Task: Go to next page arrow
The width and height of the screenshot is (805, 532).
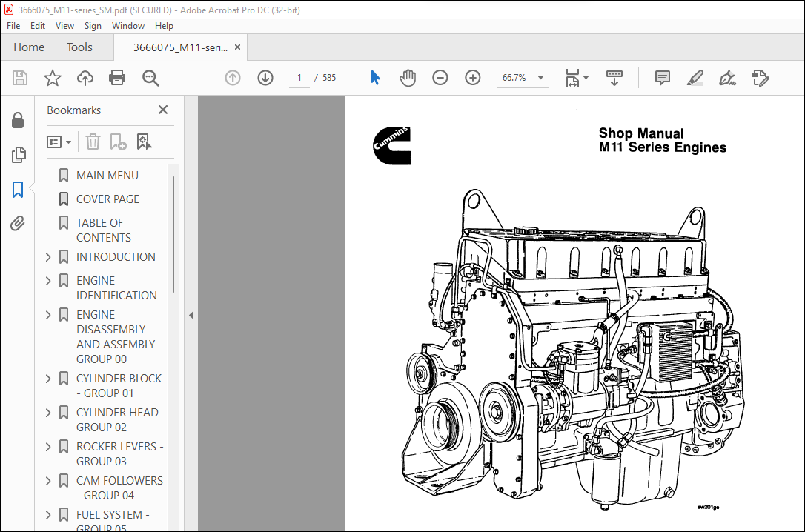Action: tap(265, 78)
